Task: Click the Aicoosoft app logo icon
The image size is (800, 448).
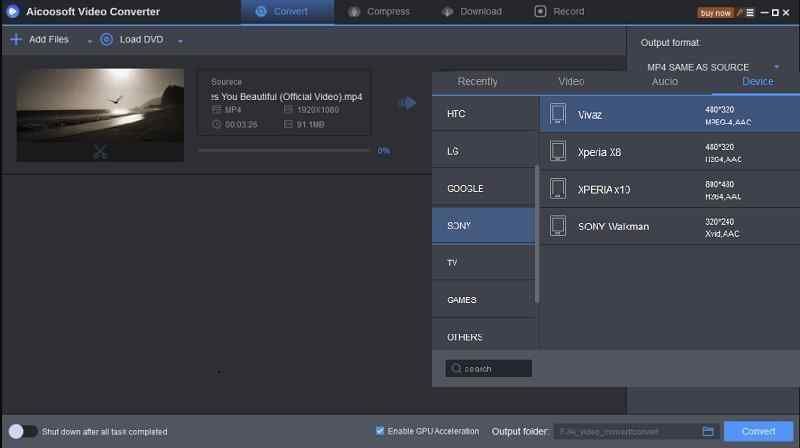Action: (x=13, y=11)
